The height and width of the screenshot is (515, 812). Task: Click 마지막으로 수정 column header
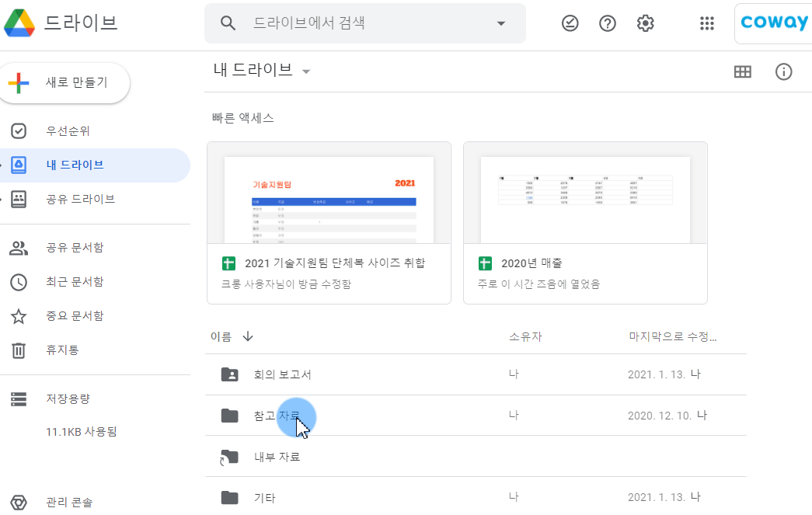(672, 336)
